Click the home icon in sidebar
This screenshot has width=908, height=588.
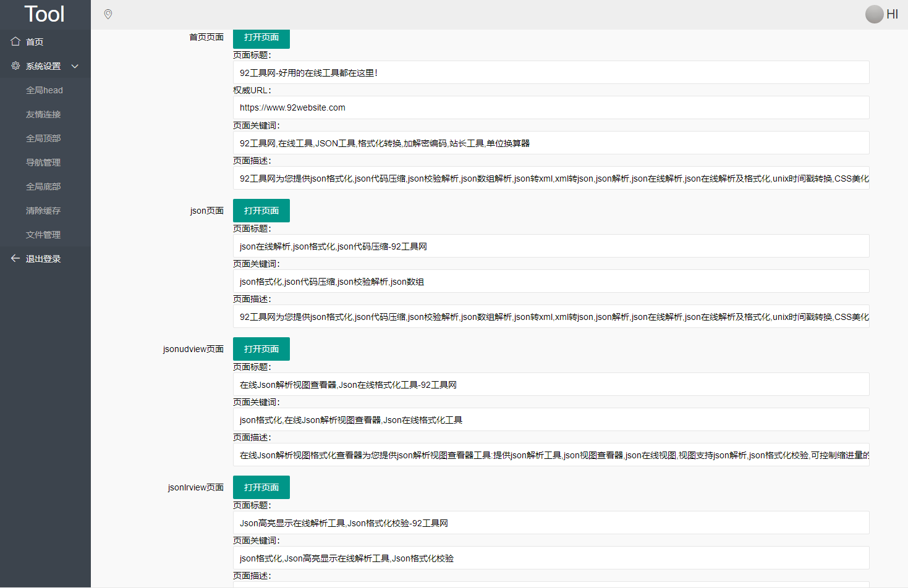point(15,41)
